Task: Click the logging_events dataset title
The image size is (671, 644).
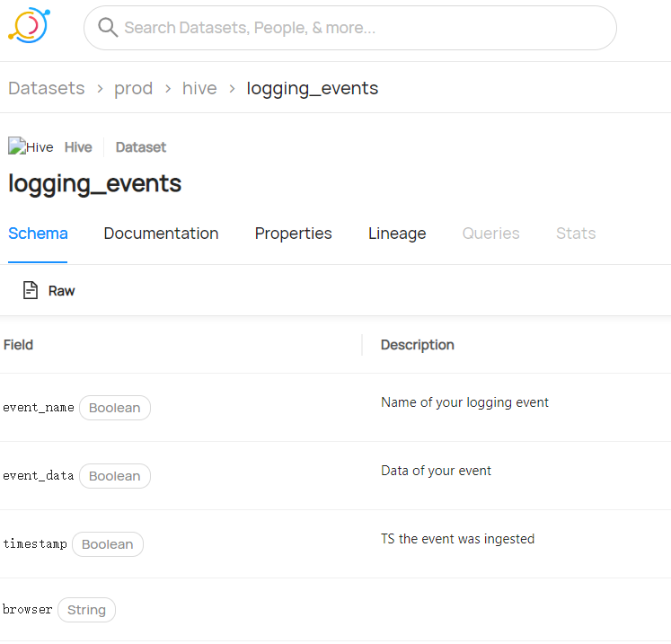Action: click(94, 184)
